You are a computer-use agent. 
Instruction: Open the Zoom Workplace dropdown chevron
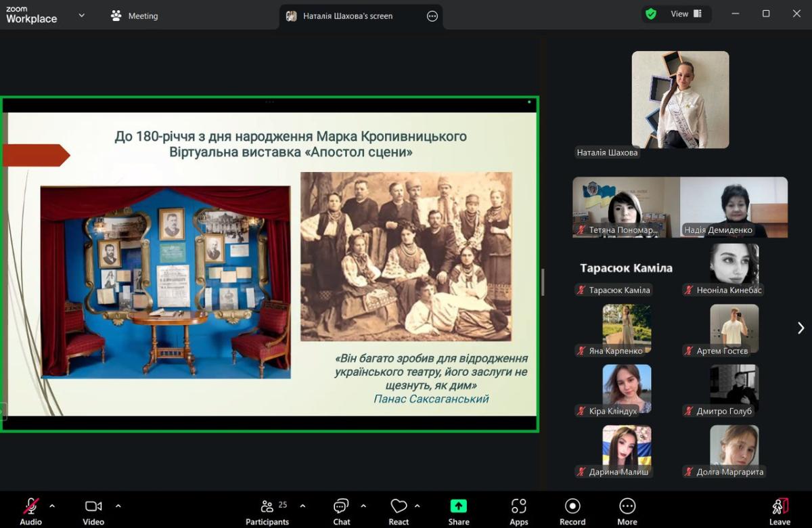[82, 15]
